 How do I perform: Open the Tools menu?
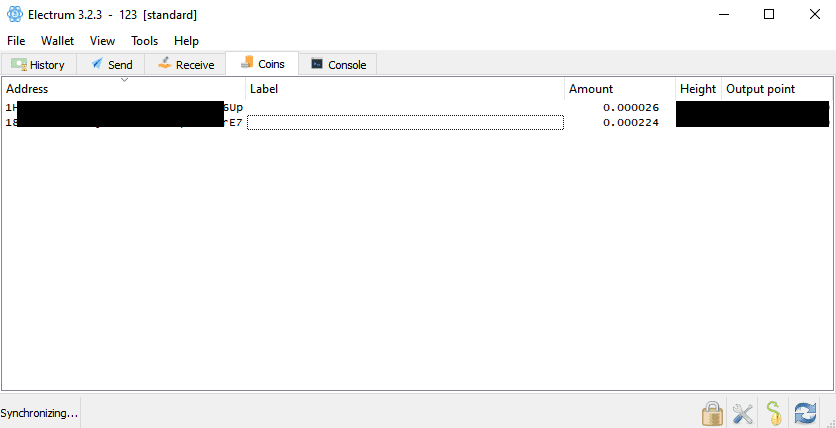tap(144, 41)
